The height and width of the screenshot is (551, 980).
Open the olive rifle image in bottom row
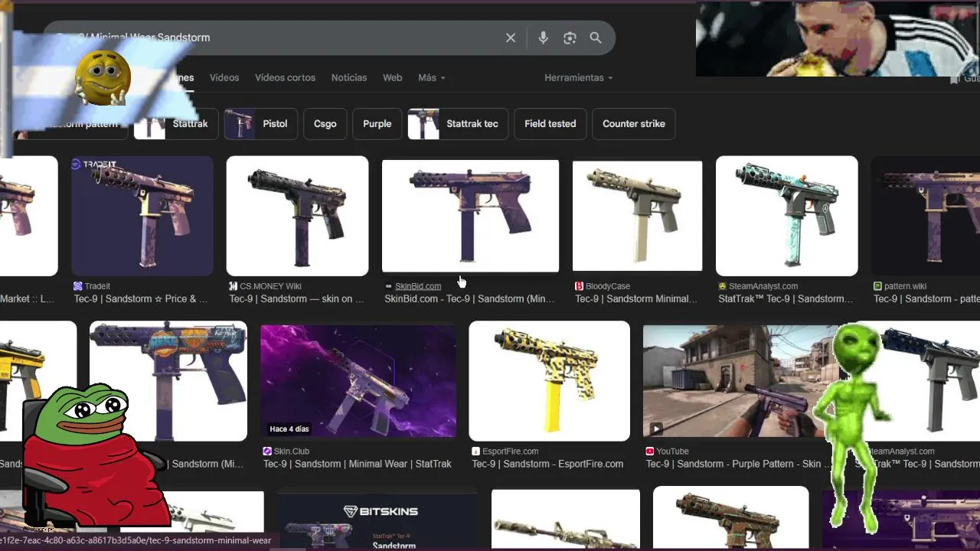coord(566,520)
